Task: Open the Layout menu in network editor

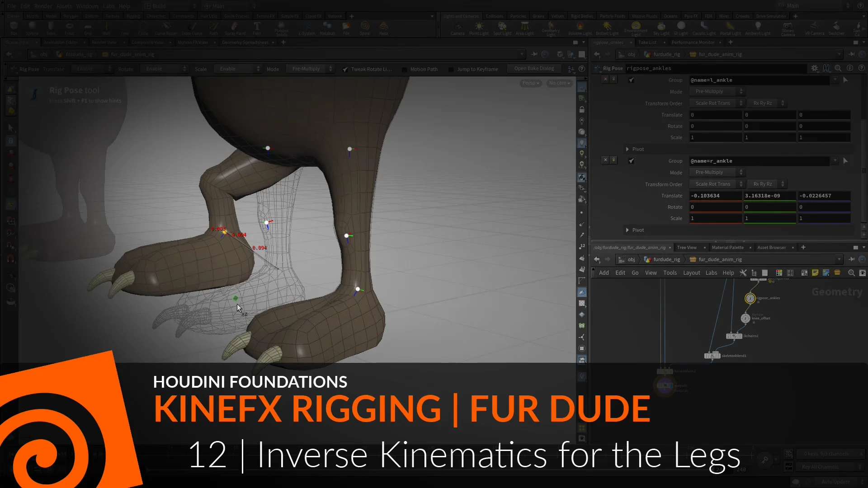Action: (x=691, y=273)
